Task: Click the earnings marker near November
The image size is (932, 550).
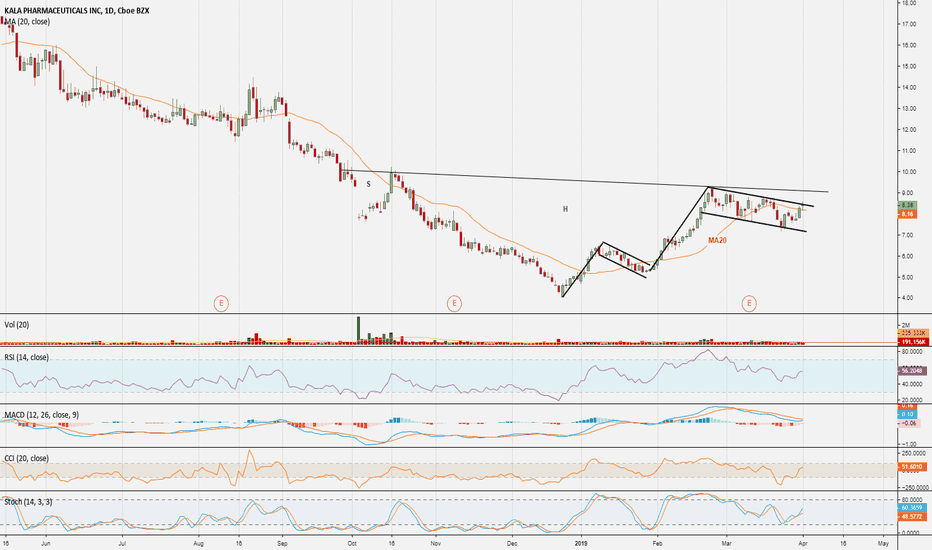Action: coord(454,304)
